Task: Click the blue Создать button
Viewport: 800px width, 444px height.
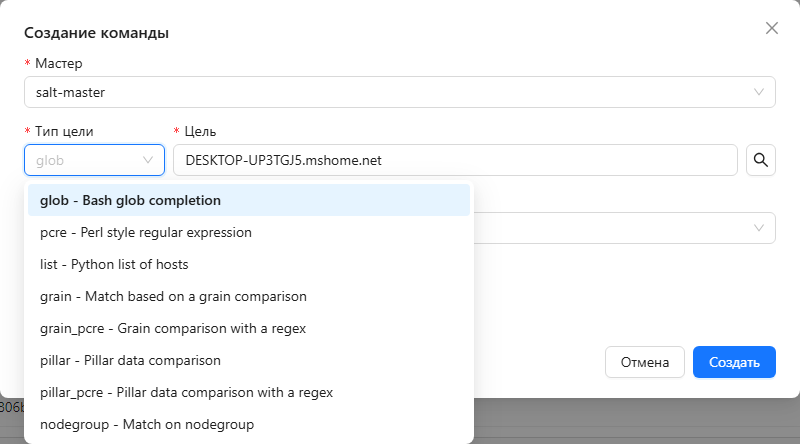Action: click(734, 362)
